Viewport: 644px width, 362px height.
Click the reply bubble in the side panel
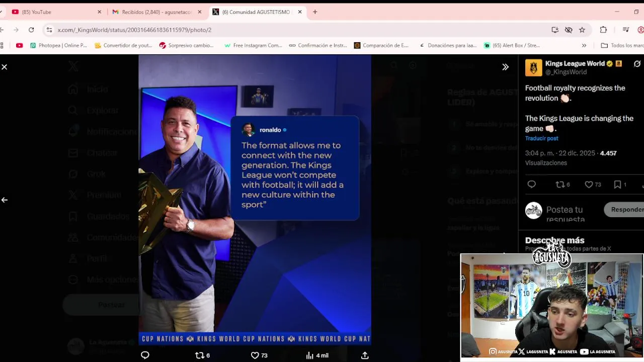coord(531,185)
